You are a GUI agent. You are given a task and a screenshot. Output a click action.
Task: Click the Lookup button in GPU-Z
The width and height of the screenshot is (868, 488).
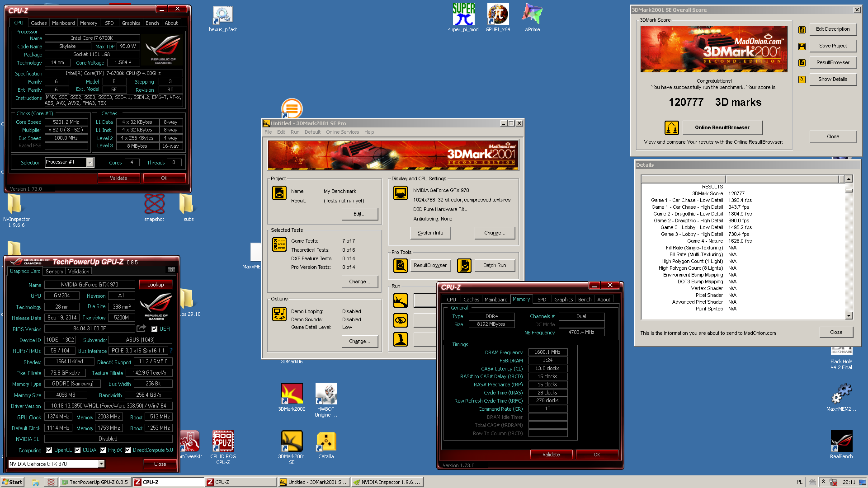156,285
